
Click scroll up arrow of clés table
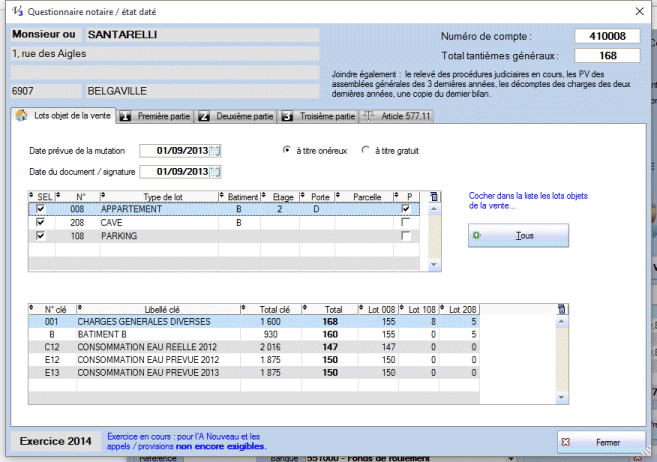[x=561, y=321]
